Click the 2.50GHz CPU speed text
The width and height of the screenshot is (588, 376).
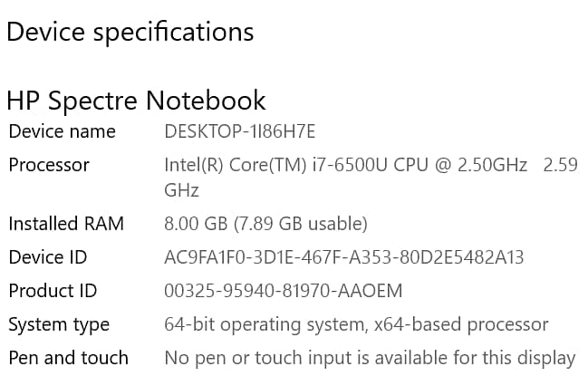(492, 166)
